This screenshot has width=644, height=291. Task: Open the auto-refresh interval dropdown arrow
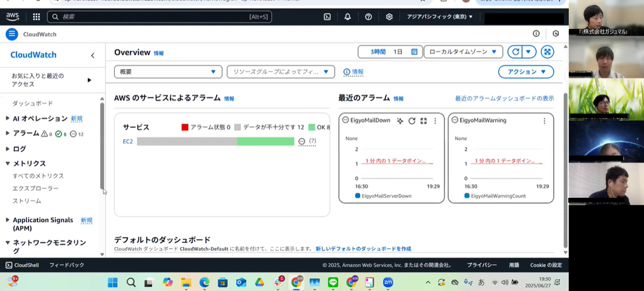coord(529,52)
